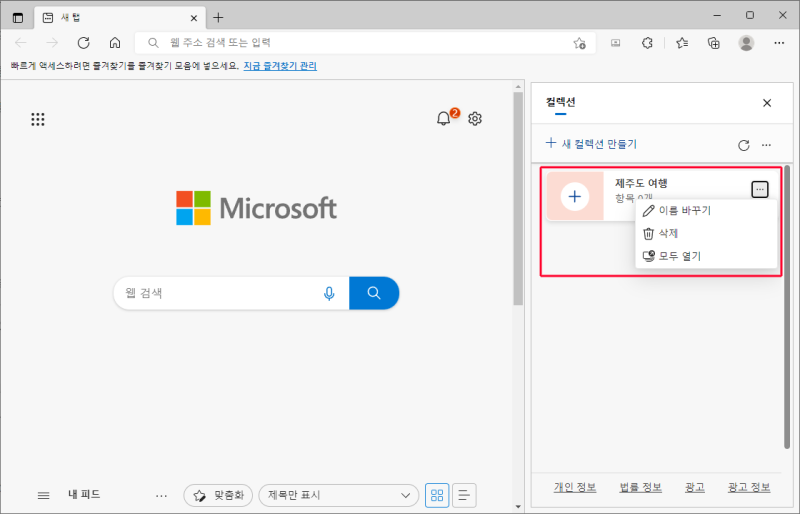This screenshot has height=514, width=800.
Task: Click 제주도 여행 card more options button
Action: point(760,189)
